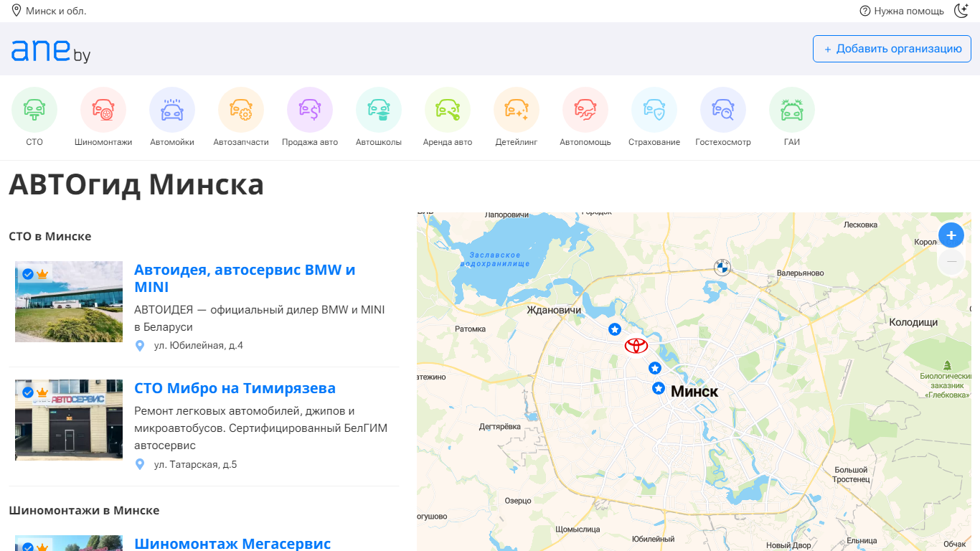Click the ane.by site logo

(51, 50)
